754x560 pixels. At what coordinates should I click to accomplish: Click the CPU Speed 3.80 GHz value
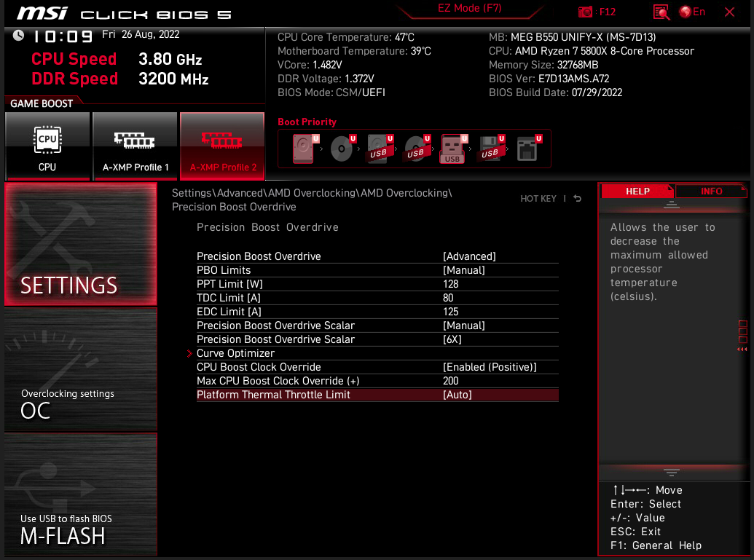click(x=170, y=59)
